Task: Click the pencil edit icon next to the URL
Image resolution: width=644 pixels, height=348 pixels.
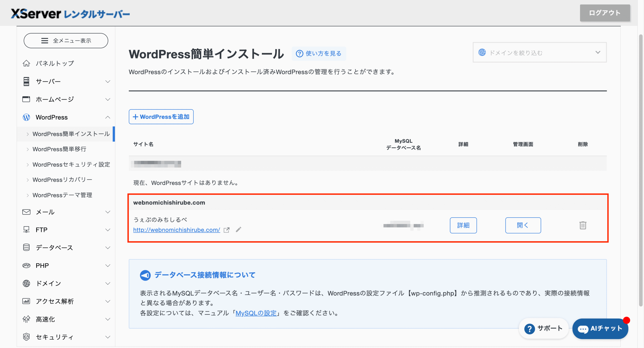Action: tap(238, 229)
